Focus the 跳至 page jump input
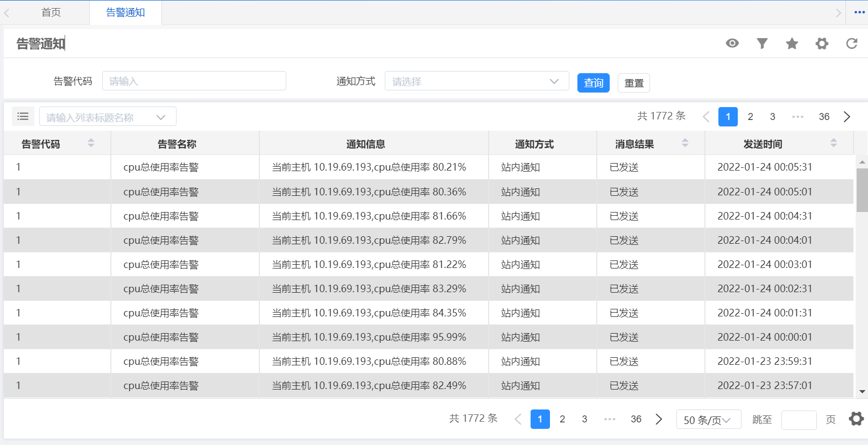 click(x=799, y=420)
